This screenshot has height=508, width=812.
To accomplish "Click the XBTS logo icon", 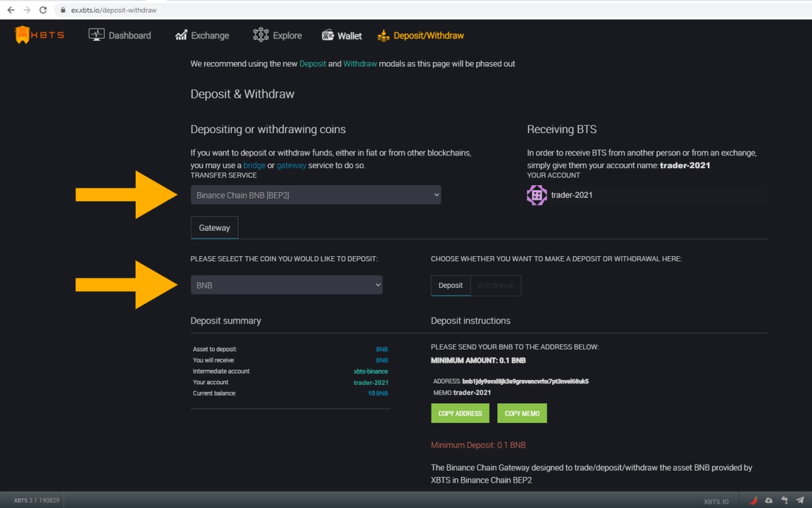I will 23,35.
